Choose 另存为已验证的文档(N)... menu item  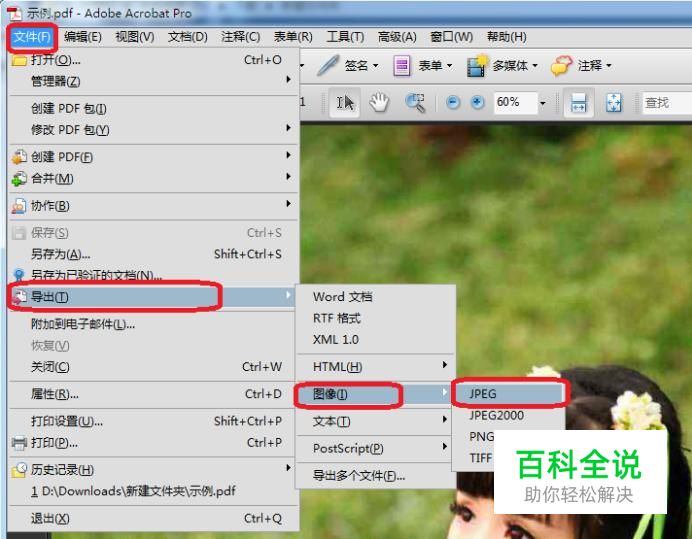pos(152,275)
